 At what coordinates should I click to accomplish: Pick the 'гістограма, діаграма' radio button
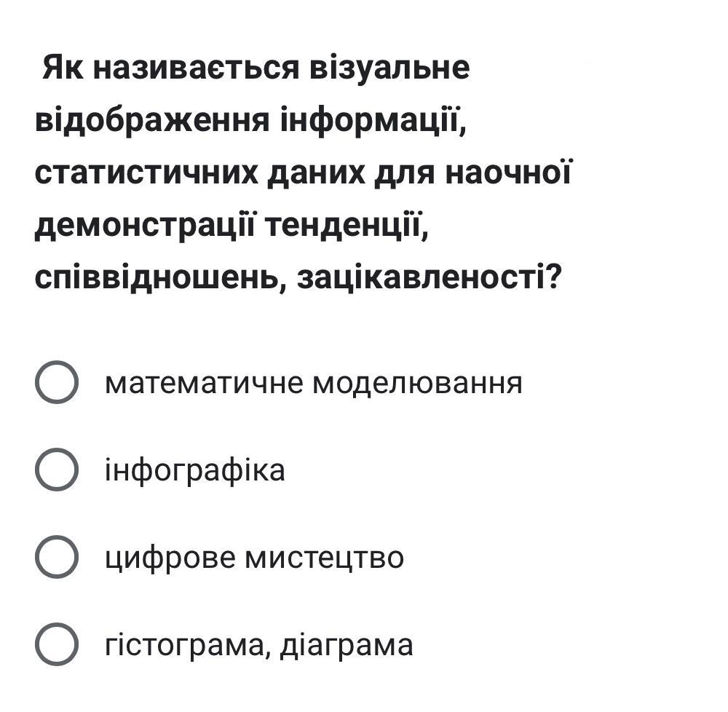pyautogui.click(x=57, y=644)
